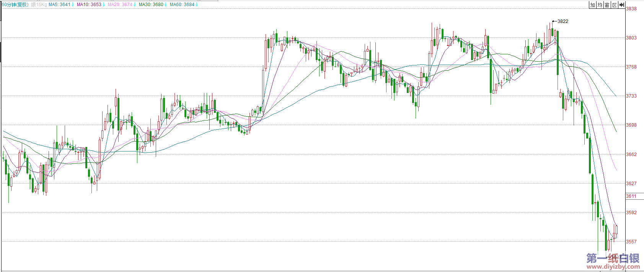This screenshot has height=272, width=644.
Task: Click the 3627 price axis label
Action: (x=631, y=184)
